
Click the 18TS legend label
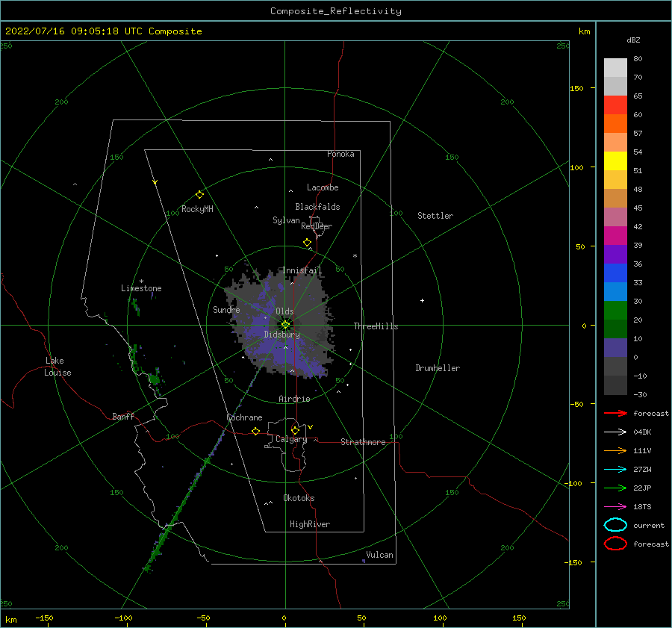pos(642,507)
